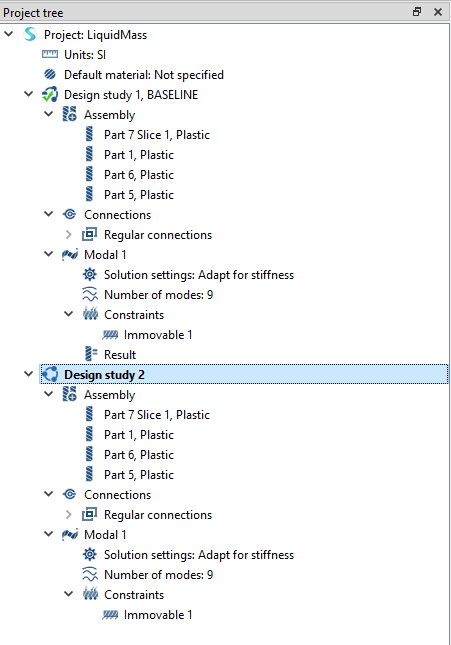Undock the Project tree panel
This screenshot has width=451, height=645.
417,12
